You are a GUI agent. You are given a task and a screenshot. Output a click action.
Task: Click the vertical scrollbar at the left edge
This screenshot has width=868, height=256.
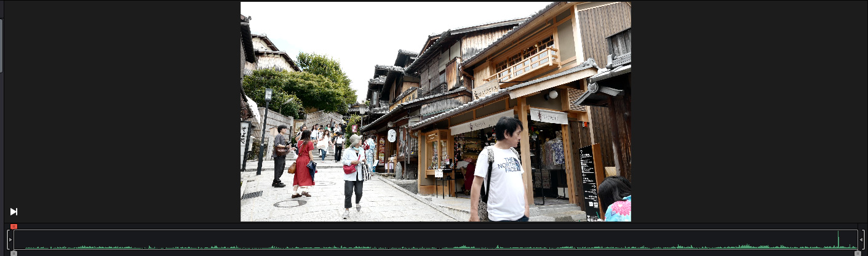1,46
